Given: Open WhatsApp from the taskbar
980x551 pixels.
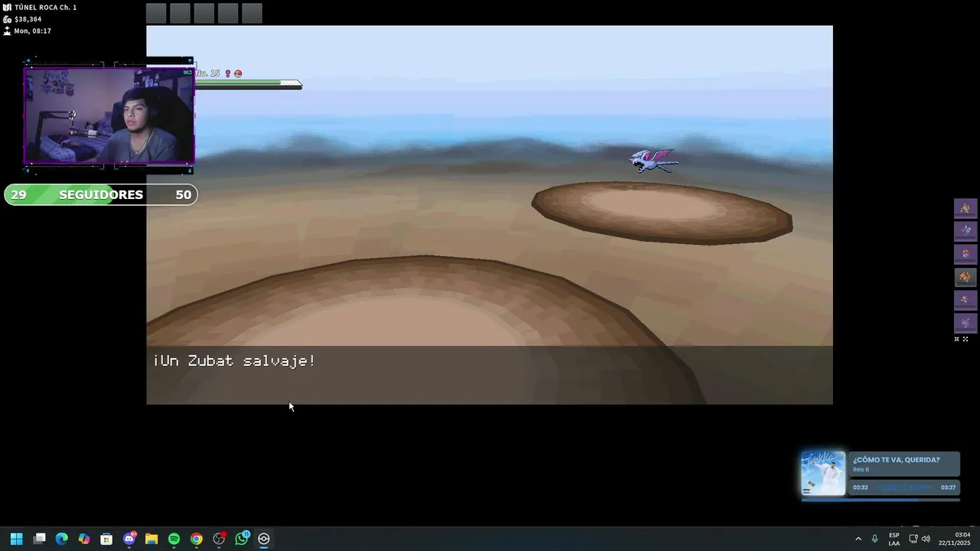Looking at the screenshot, I should click(x=242, y=539).
